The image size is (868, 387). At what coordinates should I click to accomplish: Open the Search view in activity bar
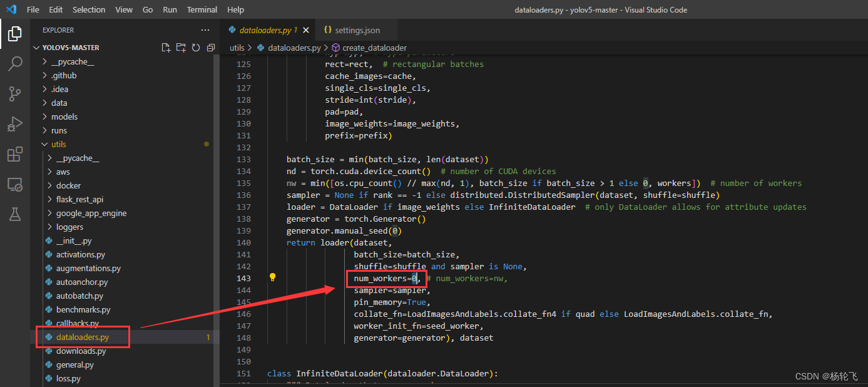point(15,64)
